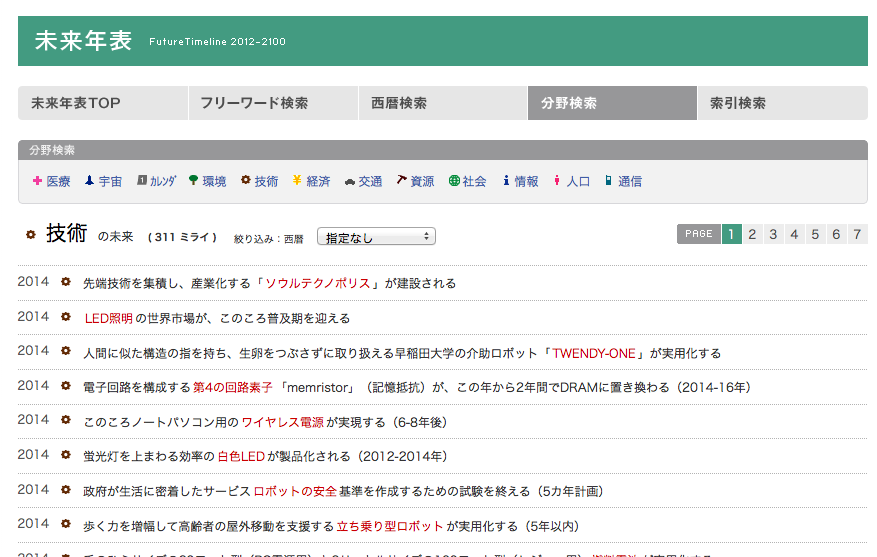Switch to the フリーワード検索 tab
The height and width of the screenshot is (557, 877).
[x=273, y=103]
